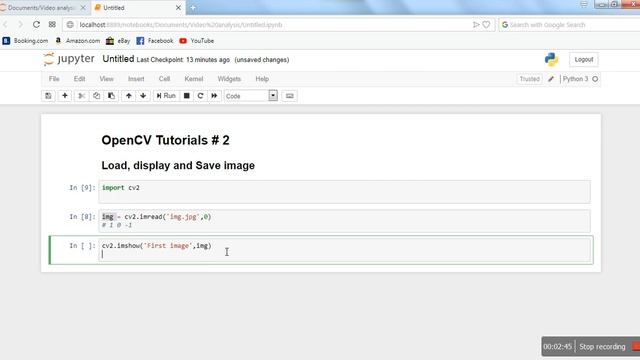Reload the browser page
The height and width of the screenshot is (360, 640).
click(36, 24)
